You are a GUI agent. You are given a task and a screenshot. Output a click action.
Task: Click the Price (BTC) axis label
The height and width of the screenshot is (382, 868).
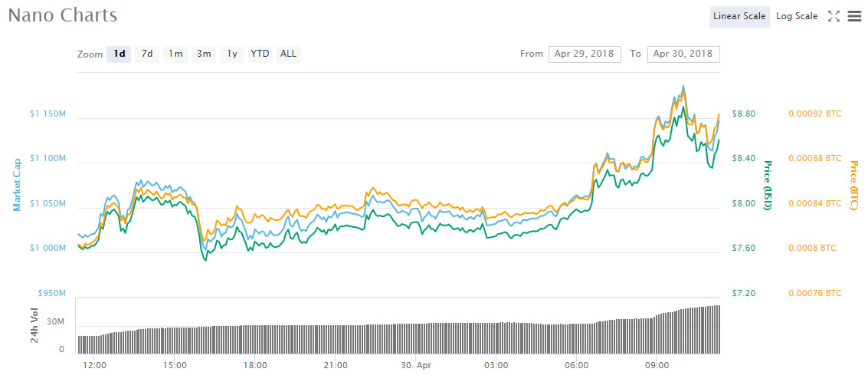coord(854,185)
